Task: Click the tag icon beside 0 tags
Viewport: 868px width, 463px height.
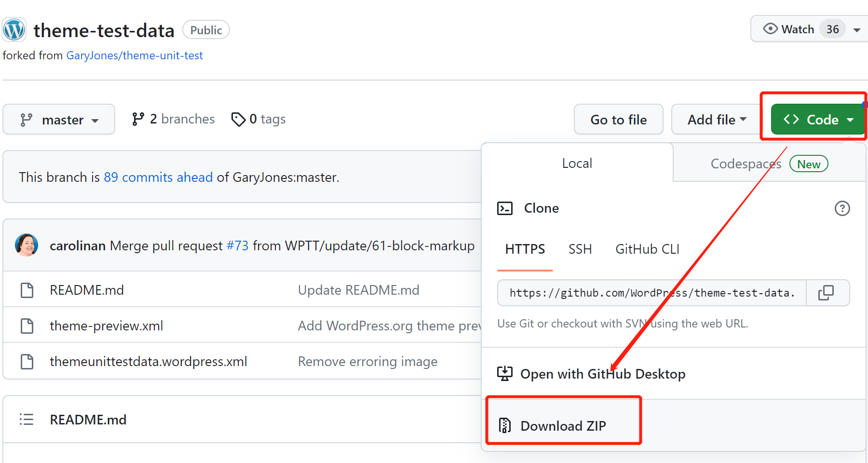Action: pyautogui.click(x=238, y=119)
